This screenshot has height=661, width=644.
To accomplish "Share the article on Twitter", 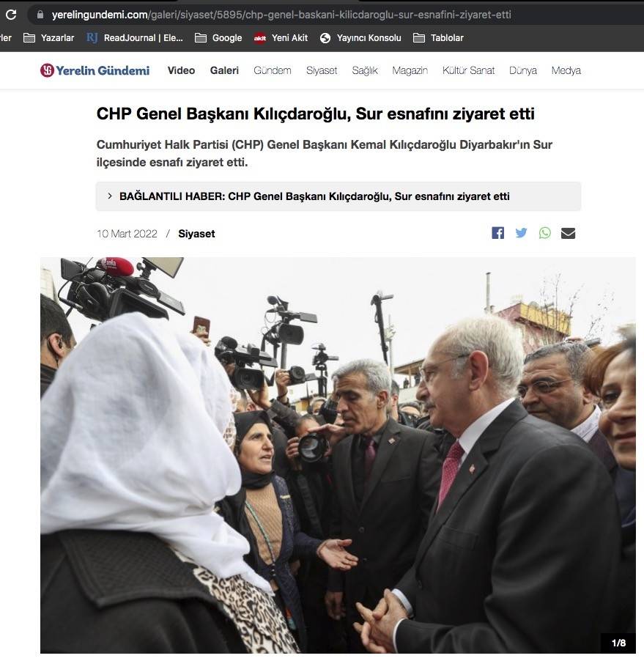I will coord(522,233).
